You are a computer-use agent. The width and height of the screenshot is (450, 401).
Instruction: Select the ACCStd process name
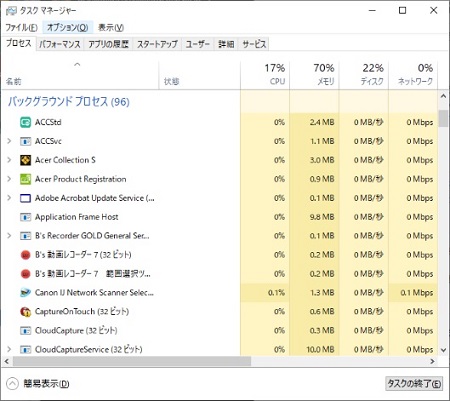click(48, 122)
